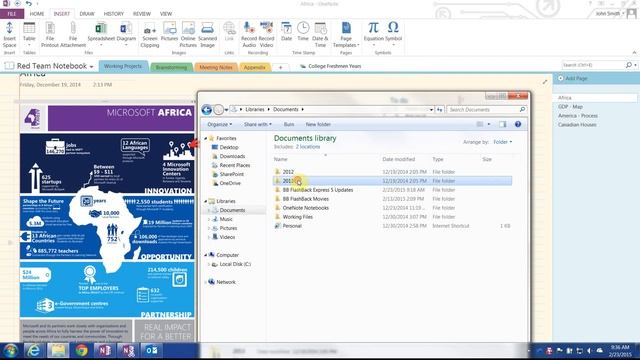Screen dimensions: 640x360
Task: Click the Pictures insert icon
Action: pyautogui.click(x=169, y=32)
